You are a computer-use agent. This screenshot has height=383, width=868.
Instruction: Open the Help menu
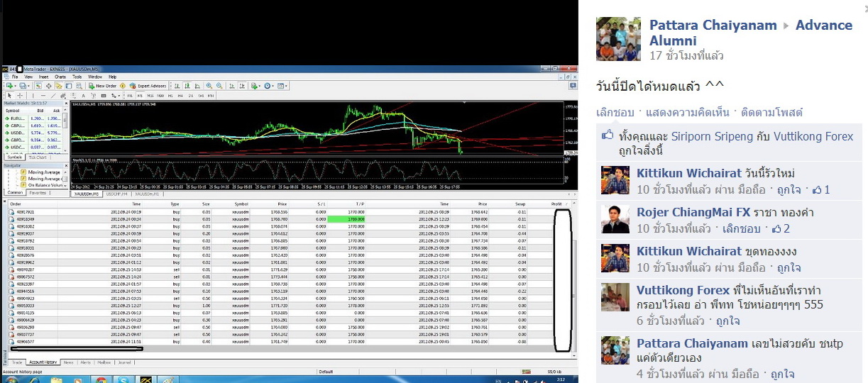112,77
